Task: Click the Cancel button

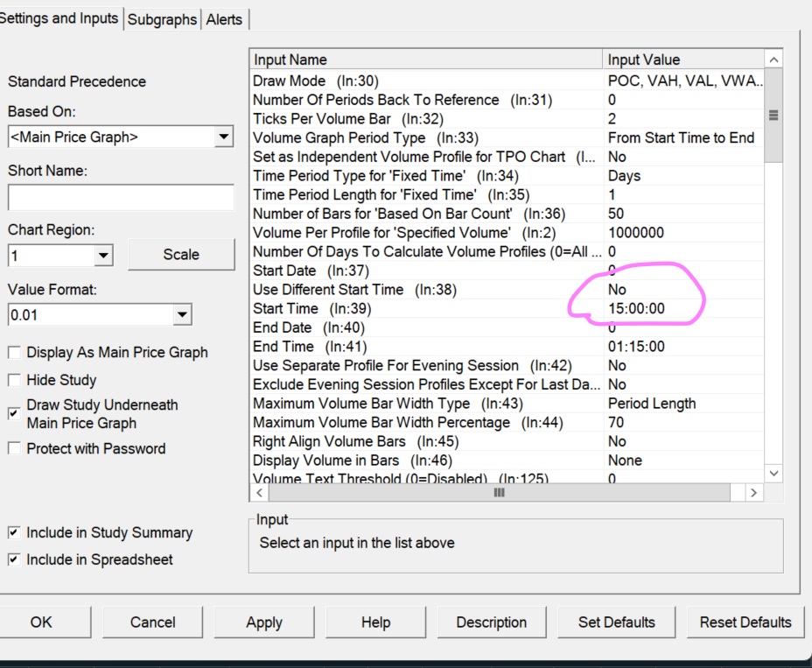Action: 153,622
